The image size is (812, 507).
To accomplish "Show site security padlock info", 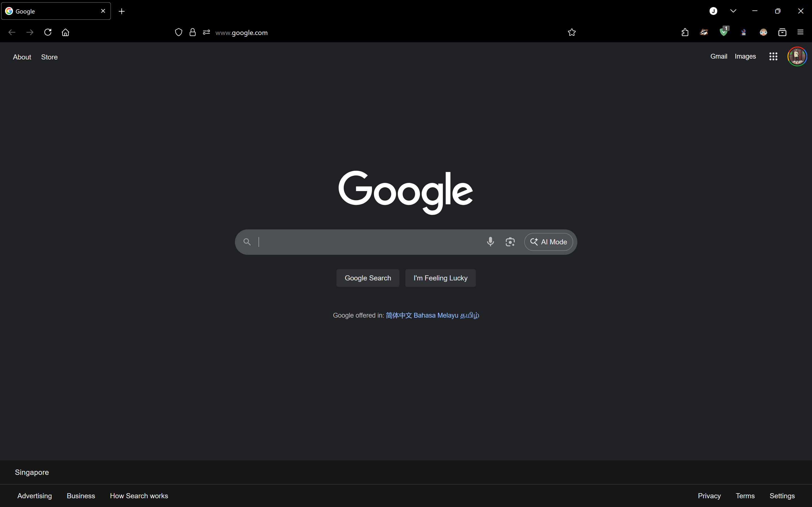I will (193, 32).
